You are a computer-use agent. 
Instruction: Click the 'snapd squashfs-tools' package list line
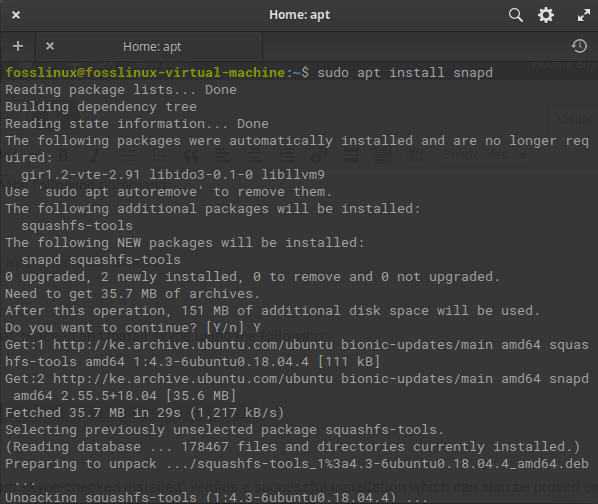(101, 260)
